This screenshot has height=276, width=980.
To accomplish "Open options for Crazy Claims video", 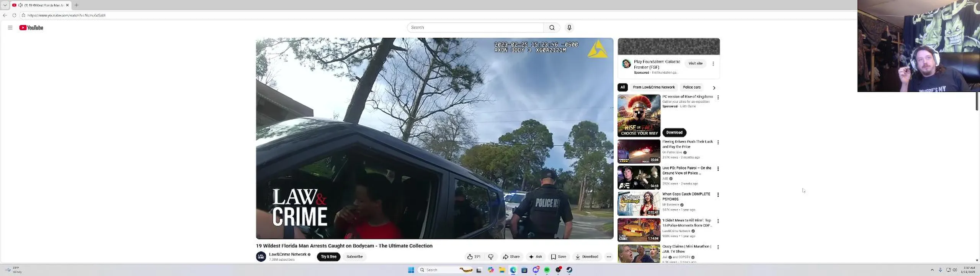I will coord(718,247).
